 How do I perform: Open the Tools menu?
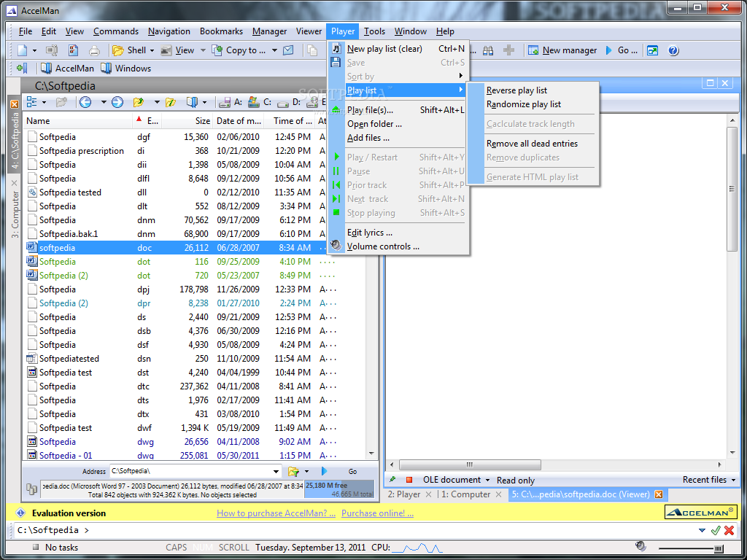point(374,31)
